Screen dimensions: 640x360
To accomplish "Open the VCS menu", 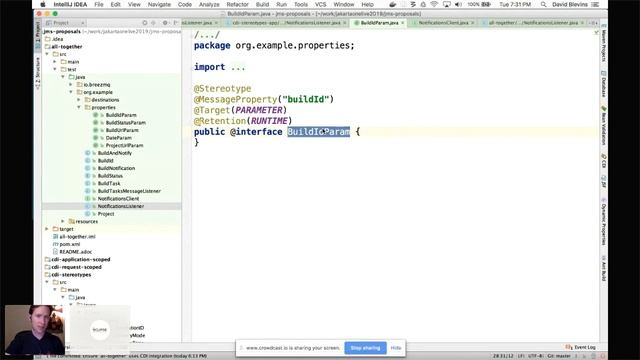I will point(321,4).
